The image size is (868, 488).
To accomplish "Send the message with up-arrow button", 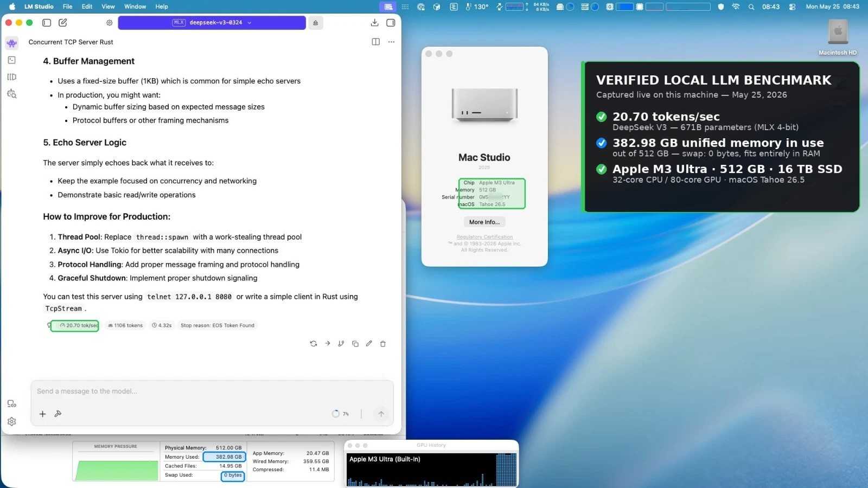I will pyautogui.click(x=381, y=414).
